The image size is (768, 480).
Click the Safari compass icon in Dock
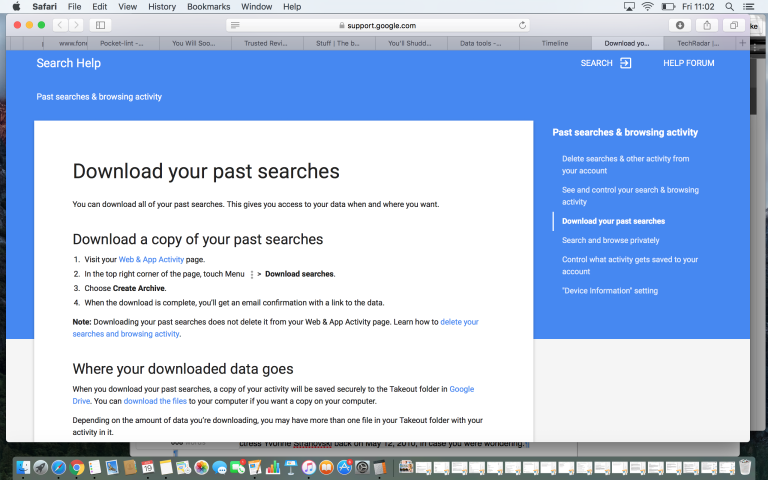[58, 467]
